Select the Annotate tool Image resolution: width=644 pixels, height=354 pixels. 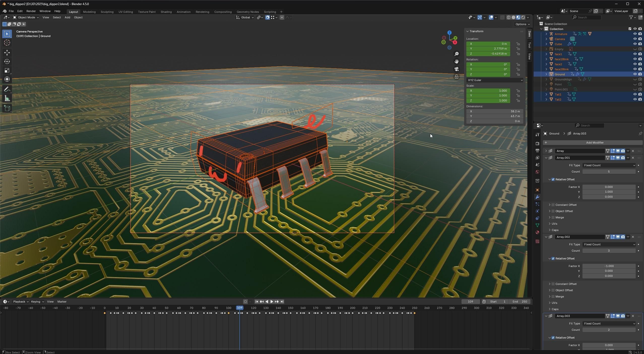point(7,89)
